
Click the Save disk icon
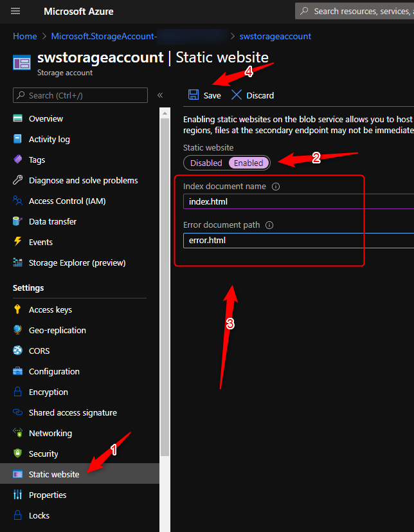[194, 95]
